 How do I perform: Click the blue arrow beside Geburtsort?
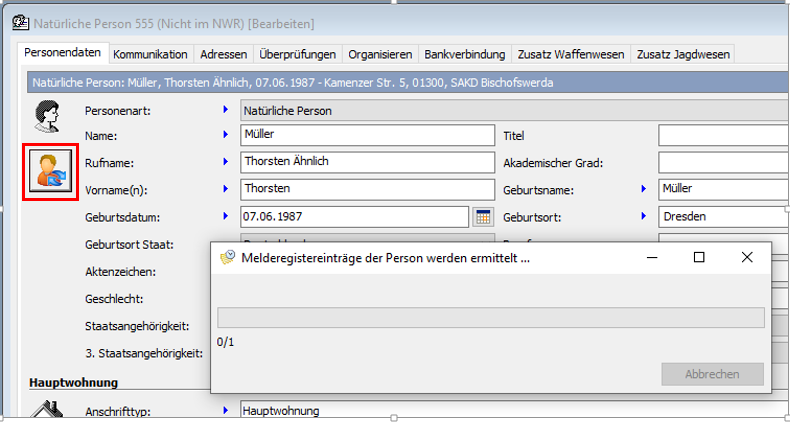[x=644, y=216]
